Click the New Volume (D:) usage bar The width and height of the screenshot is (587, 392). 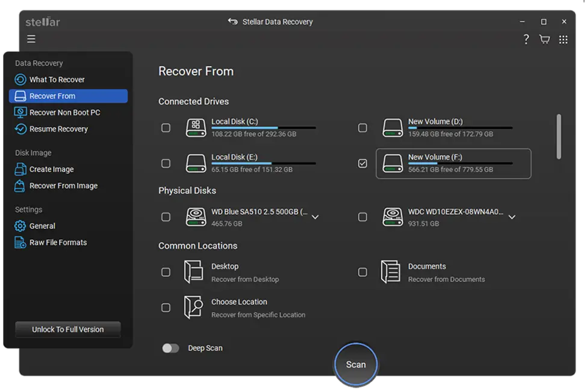pyautogui.click(x=460, y=128)
